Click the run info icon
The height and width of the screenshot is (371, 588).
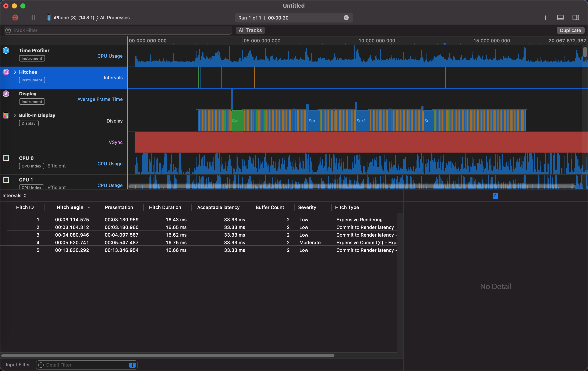[x=346, y=18]
